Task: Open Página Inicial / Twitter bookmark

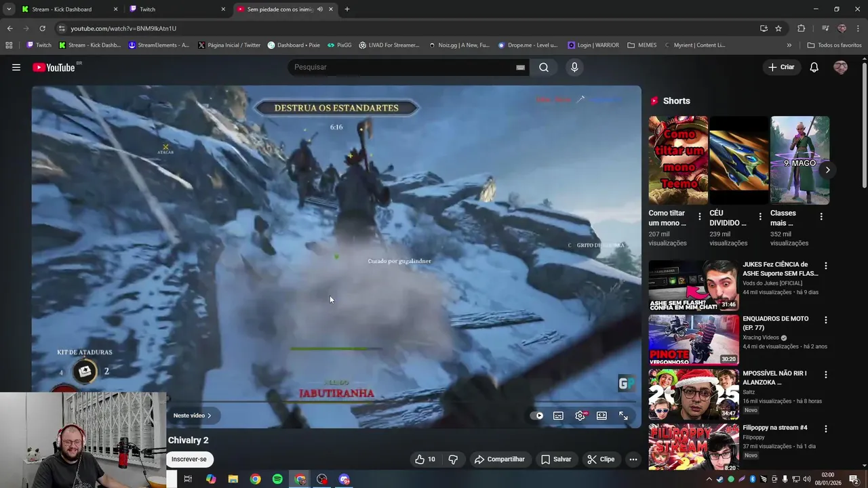Action: click(229, 45)
